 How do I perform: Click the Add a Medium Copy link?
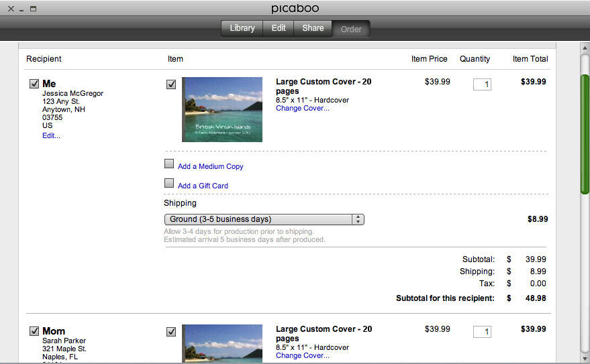pos(210,166)
